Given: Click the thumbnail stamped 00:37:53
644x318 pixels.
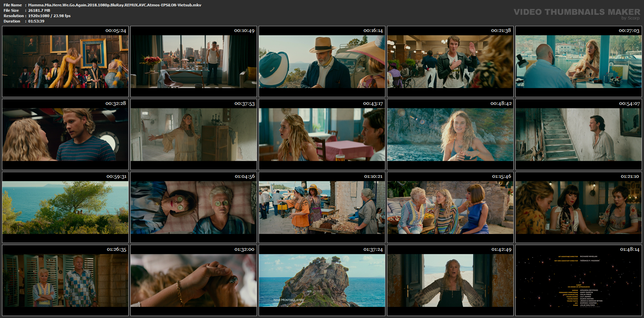Looking at the screenshot, I should pyautogui.click(x=194, y=134).
